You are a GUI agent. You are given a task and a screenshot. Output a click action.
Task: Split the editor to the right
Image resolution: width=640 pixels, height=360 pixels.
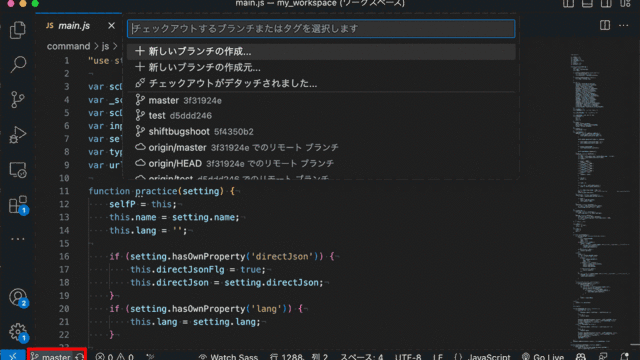[605, 25]
